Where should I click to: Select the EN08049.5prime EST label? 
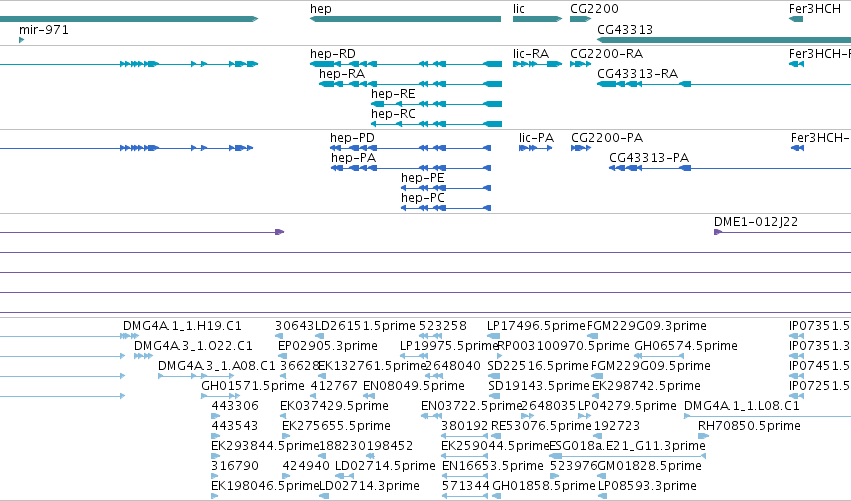pyautogui.click(x=414, y=386)
